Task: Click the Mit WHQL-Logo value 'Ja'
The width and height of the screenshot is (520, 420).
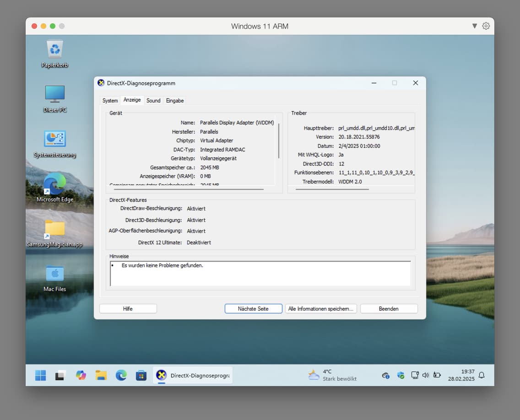Action: coord(341,155)
